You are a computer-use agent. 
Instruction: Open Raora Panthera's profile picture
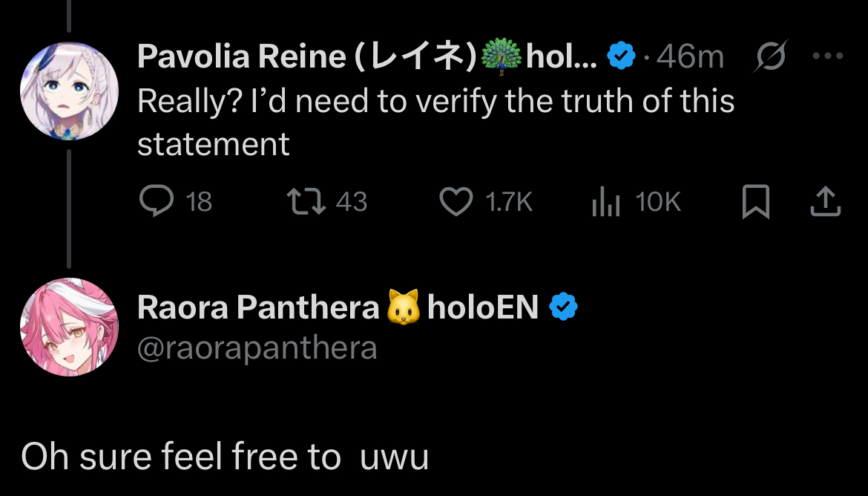pos(69,327)
